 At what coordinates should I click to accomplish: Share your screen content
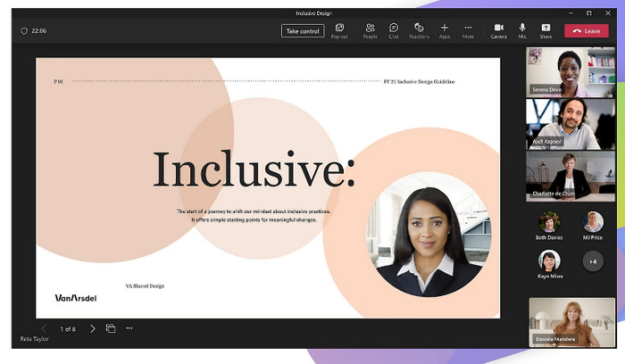(546, 30)
